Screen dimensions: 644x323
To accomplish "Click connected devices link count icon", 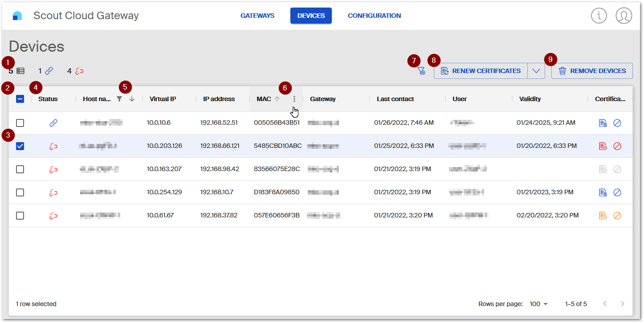I will click(x=49, y=71).
